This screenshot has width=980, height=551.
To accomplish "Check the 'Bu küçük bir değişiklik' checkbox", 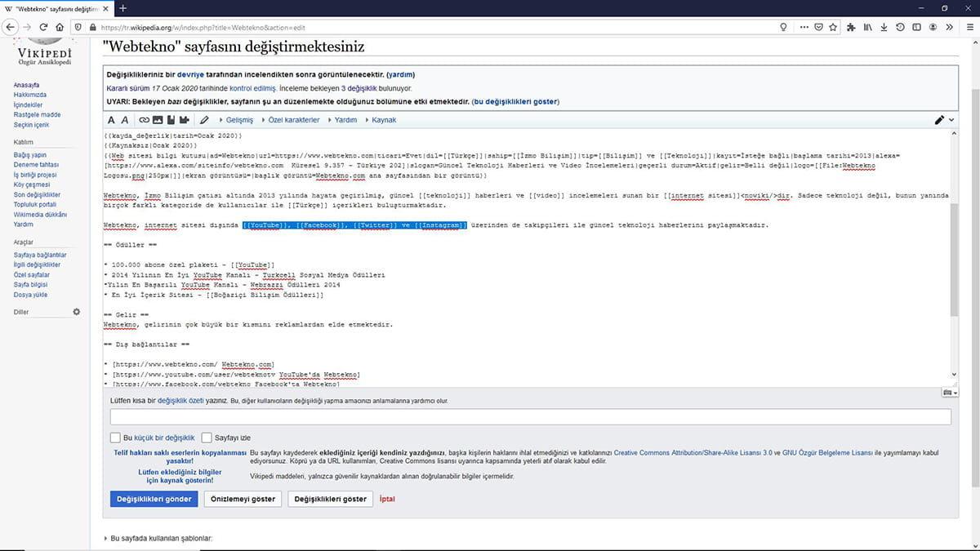I will [x=115, y=438].
